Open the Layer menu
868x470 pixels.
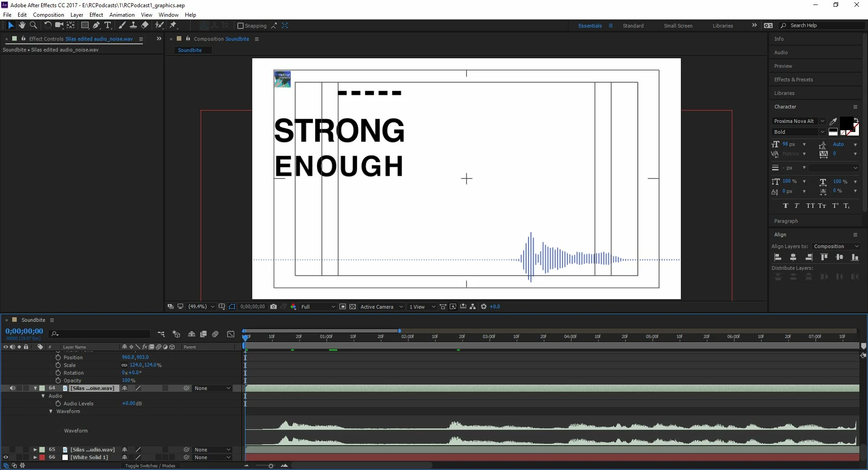pyautogui.click(x=77, y=15)
